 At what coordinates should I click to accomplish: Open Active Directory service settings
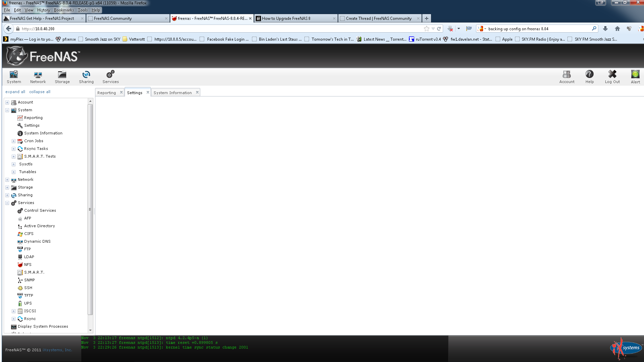point(39,226)
